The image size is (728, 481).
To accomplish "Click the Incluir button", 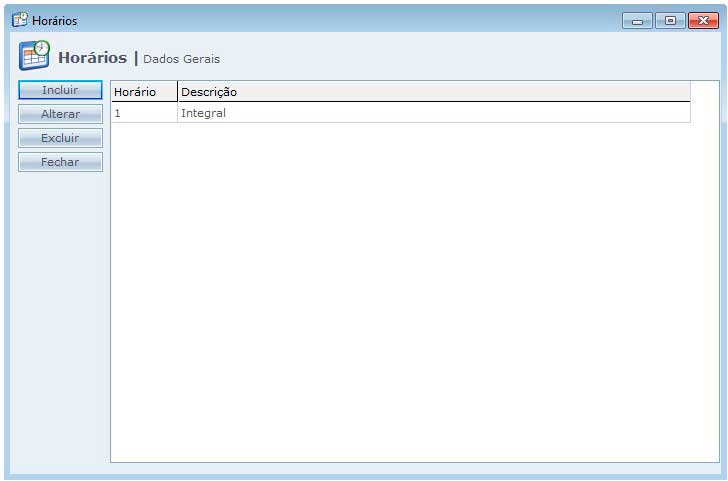I will tap(60, 90).
